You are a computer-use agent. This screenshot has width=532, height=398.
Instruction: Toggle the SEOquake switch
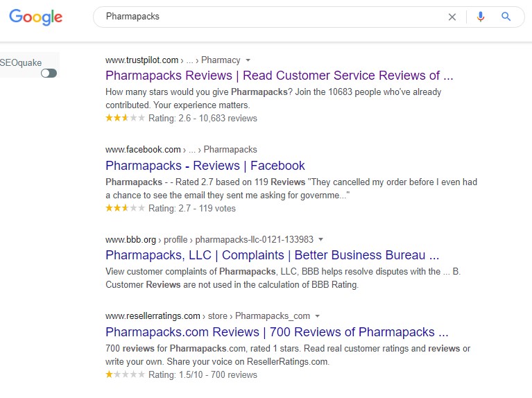tap(49, 73)
